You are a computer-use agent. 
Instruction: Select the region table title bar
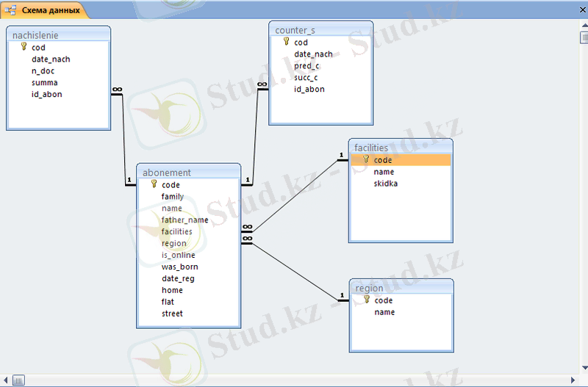point(401,288)
